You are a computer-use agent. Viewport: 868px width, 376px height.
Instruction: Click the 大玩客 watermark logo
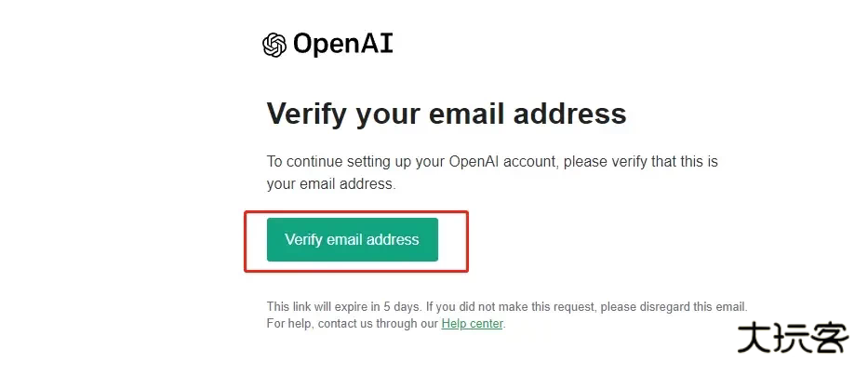pos(793,339)
